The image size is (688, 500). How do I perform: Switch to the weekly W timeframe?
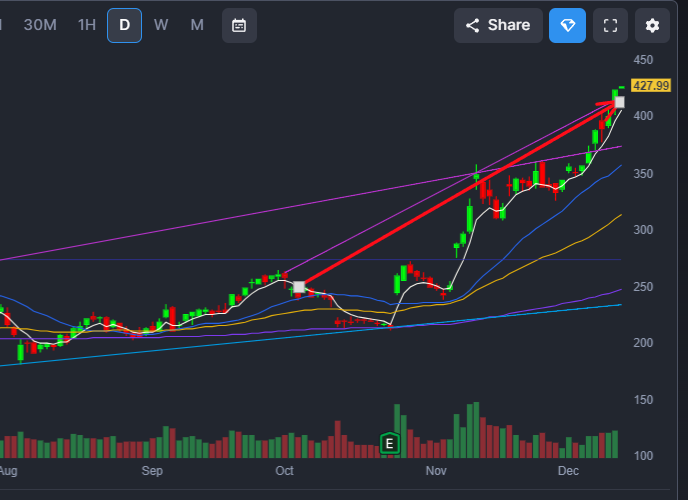161,25
